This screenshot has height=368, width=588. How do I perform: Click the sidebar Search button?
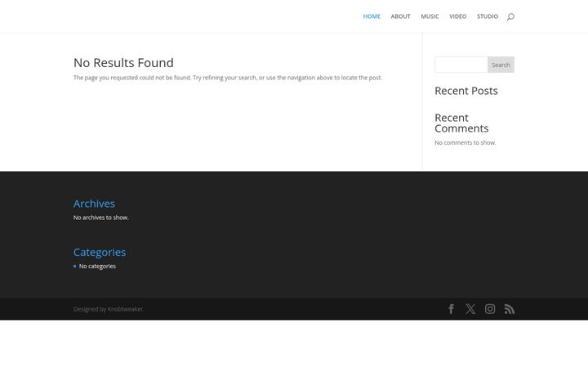[x=501, y=65]
